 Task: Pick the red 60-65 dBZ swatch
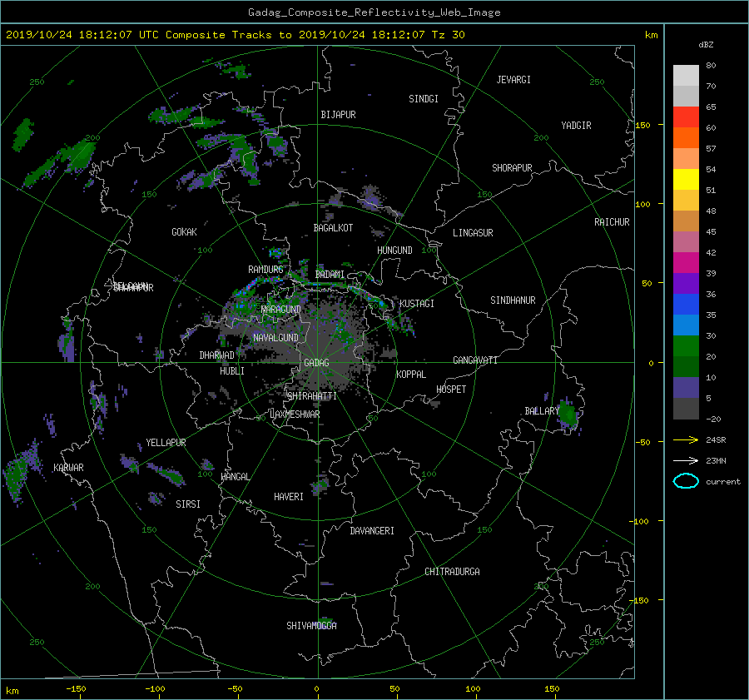coord(686,117)
